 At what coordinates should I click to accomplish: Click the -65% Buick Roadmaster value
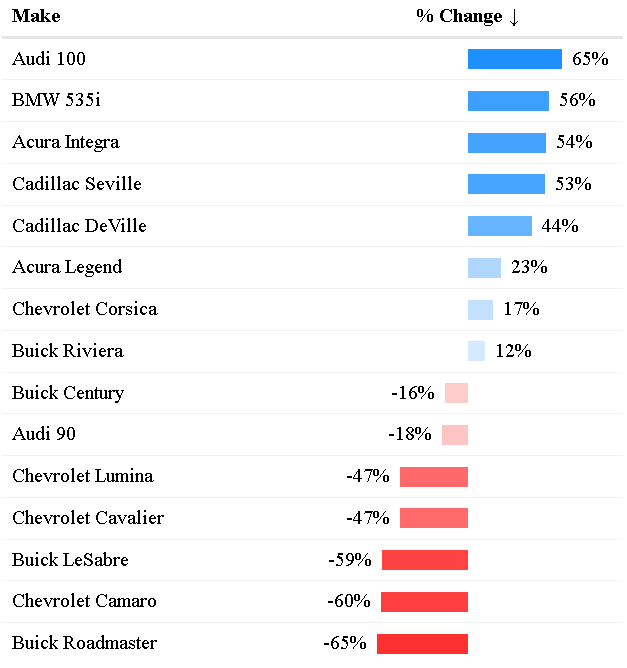coord(344,643)
